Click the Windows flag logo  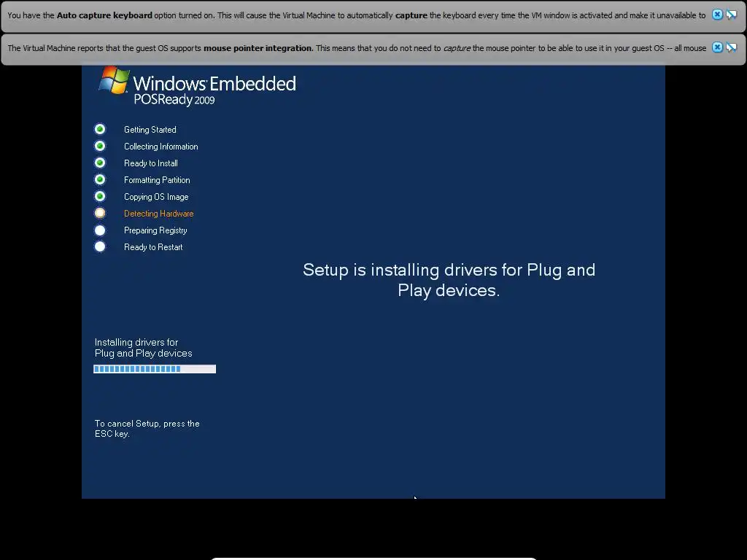click(x=114, y=79)
